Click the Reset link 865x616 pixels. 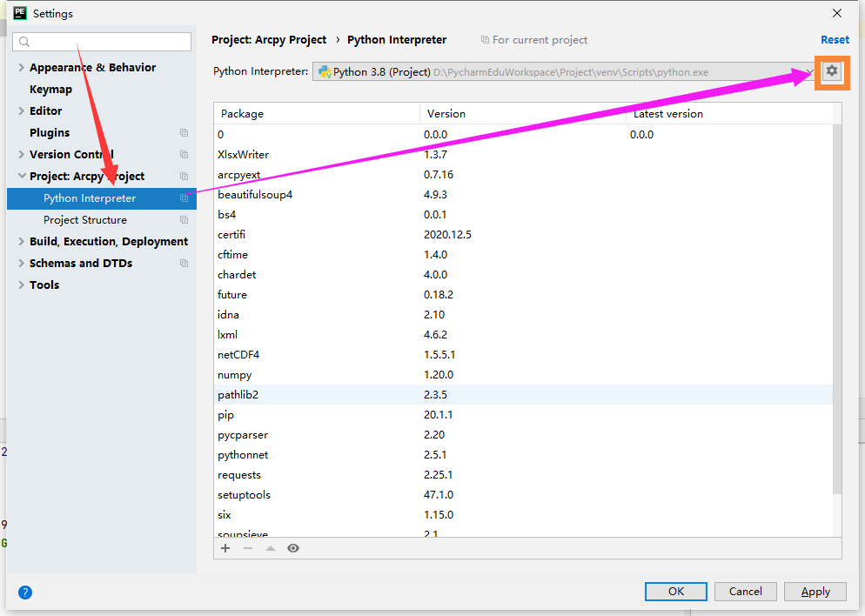pyautogui.click(x=835, y=40)
